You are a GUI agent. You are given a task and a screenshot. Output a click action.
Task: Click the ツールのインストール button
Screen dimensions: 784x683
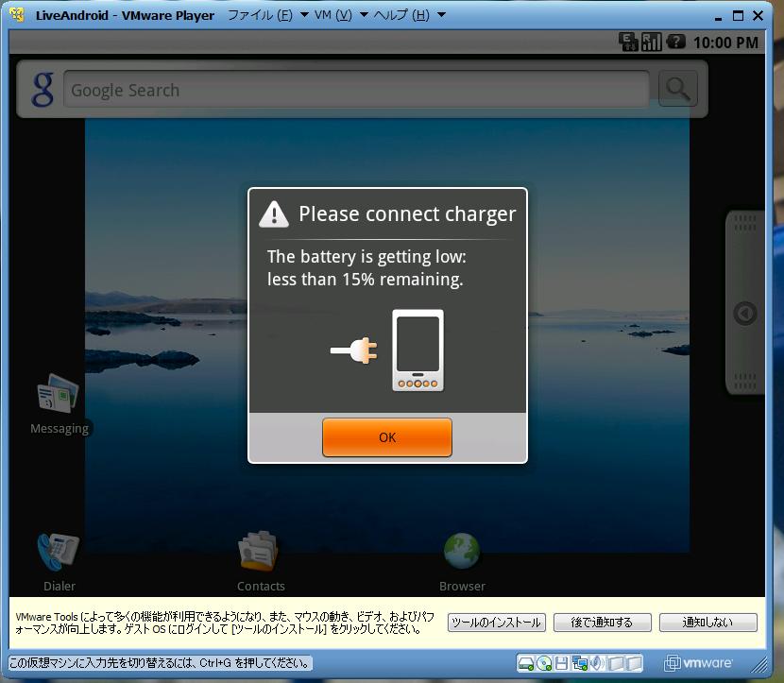tap(496, 623)
